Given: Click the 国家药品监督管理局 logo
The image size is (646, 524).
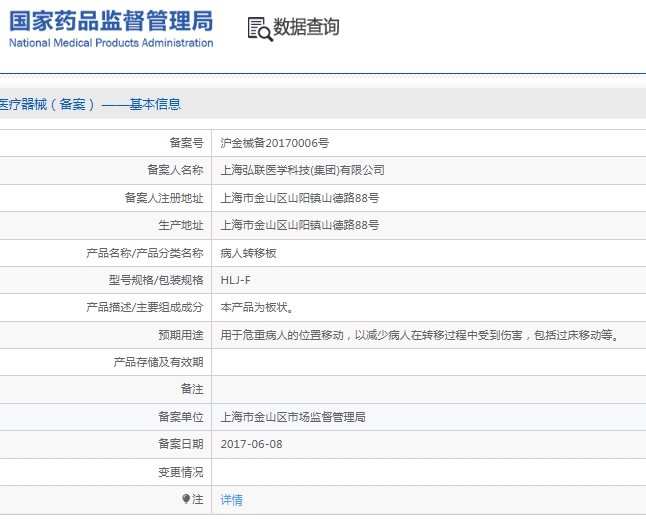Looking at the screenshot, I should [x=111, y=21].
